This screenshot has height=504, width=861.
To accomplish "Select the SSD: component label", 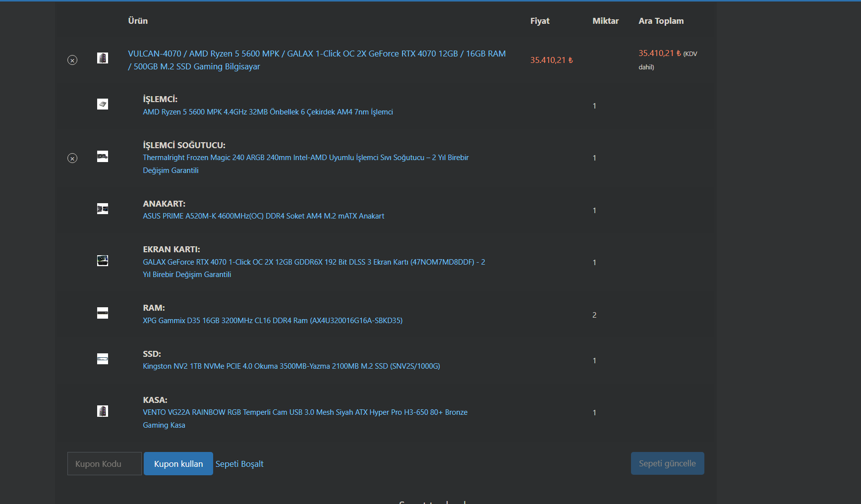I will 152,354.
